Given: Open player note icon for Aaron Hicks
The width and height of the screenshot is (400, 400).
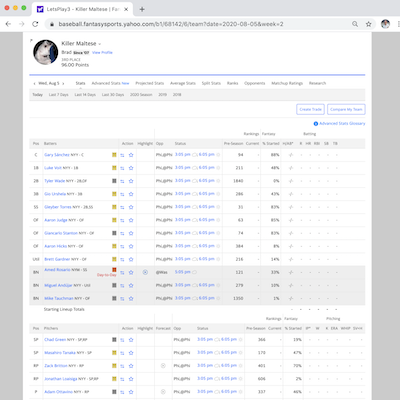Looking at the screenshot, I should [x=114, y=246].
